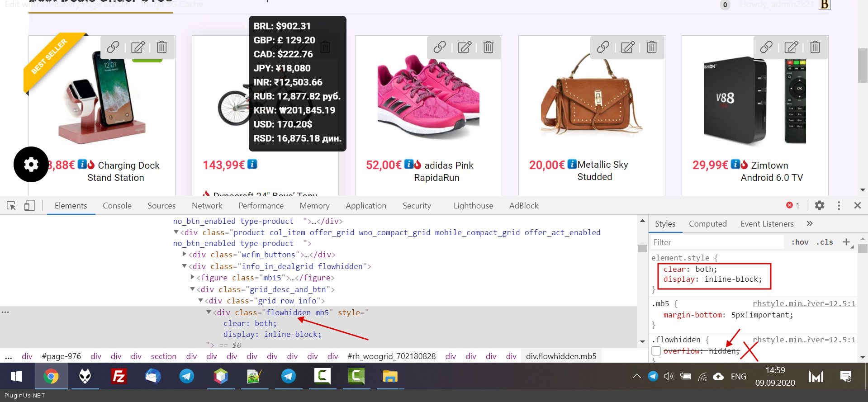Open DevTools three-dot customize menu
The height and width of the screenshot is (402, 868).
tap(839, 205)
